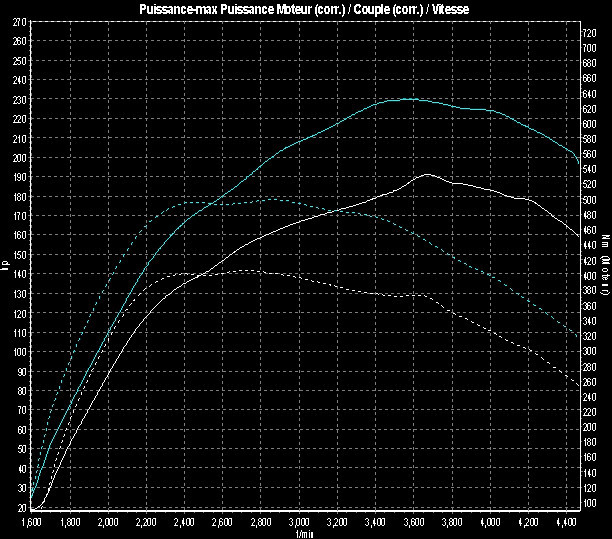The width and height of the screenshot is (612, 539).
Task: Click the 500 value on the right torque axis
Action: coord(590,200)
